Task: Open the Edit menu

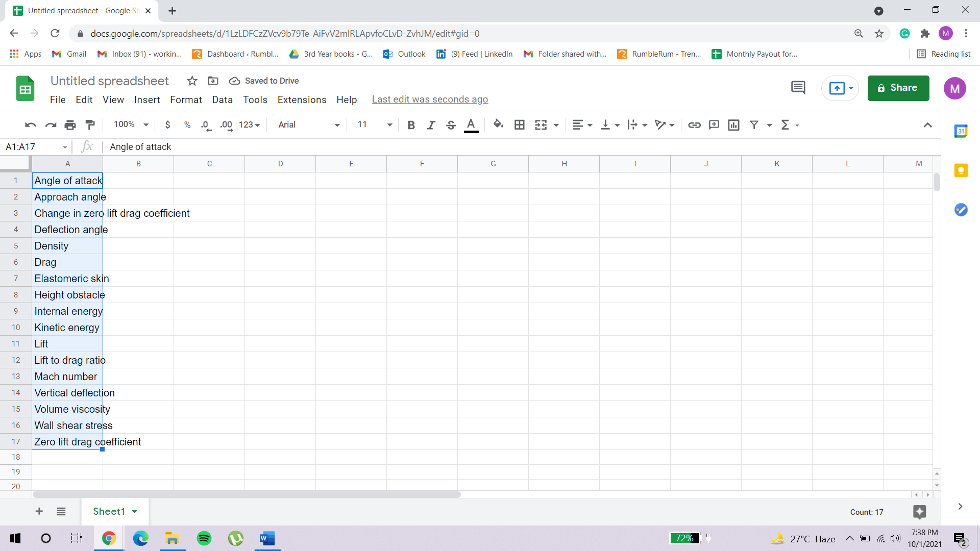Action: click(x=84, y=100)
